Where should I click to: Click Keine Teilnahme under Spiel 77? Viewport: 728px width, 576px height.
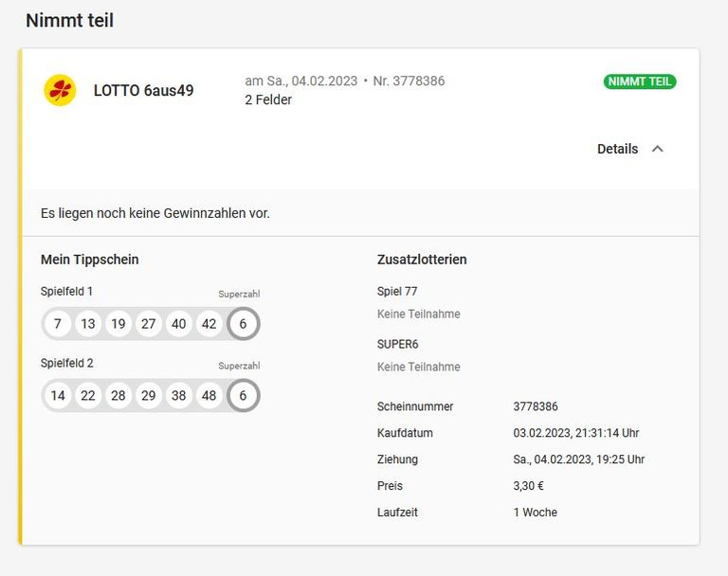[x=419, y=315]
